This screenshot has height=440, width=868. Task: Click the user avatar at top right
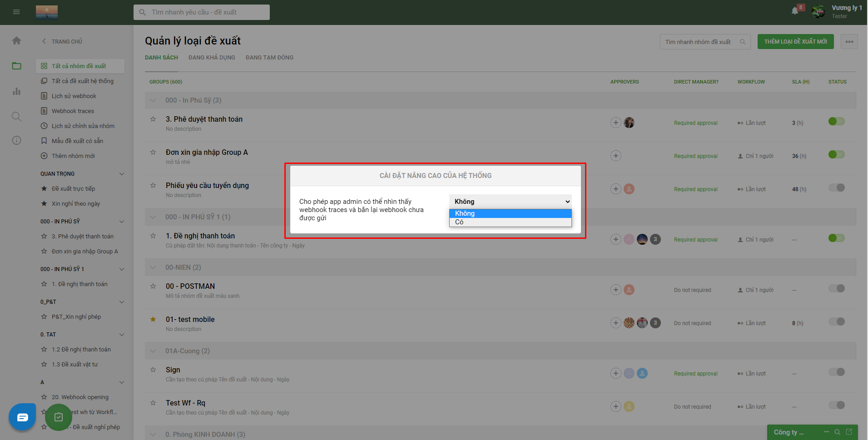818,11
